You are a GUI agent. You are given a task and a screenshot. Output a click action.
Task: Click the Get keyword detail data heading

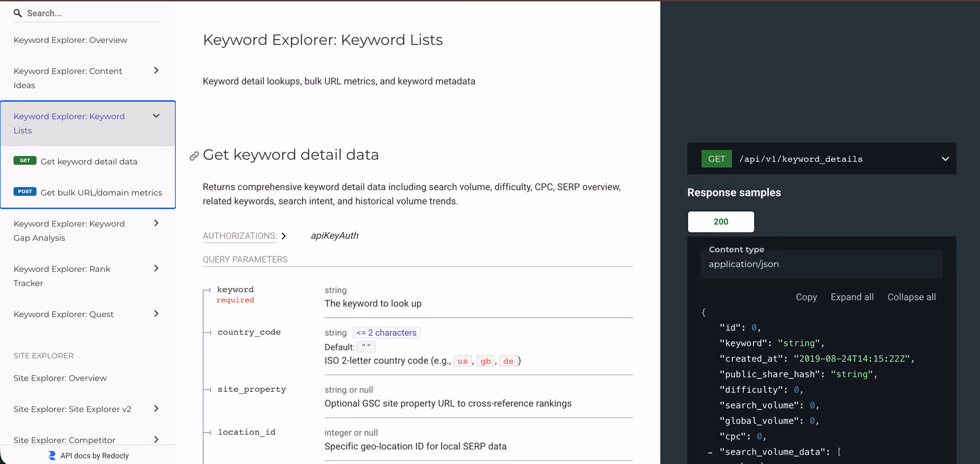pyautogui.click(x=291, y=155)
